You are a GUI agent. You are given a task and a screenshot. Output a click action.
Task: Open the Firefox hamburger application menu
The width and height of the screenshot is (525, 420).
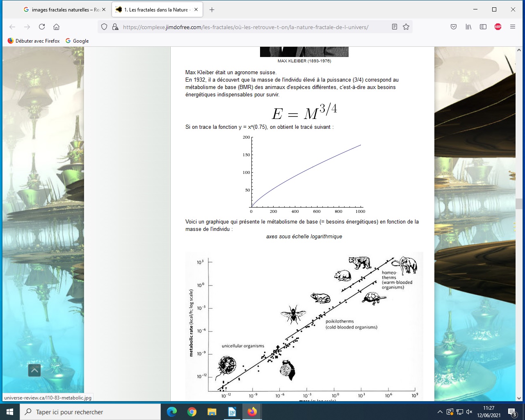(513, 27)
